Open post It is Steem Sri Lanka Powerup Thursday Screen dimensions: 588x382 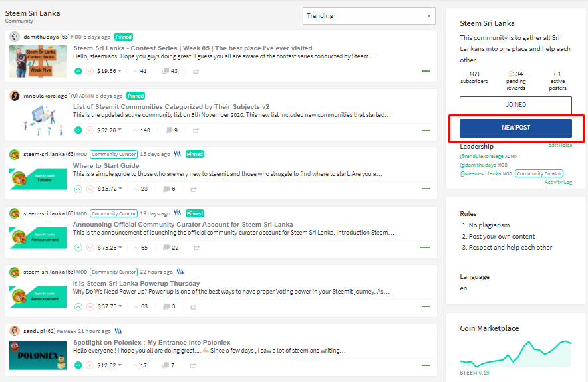click(x=136, y=284)
